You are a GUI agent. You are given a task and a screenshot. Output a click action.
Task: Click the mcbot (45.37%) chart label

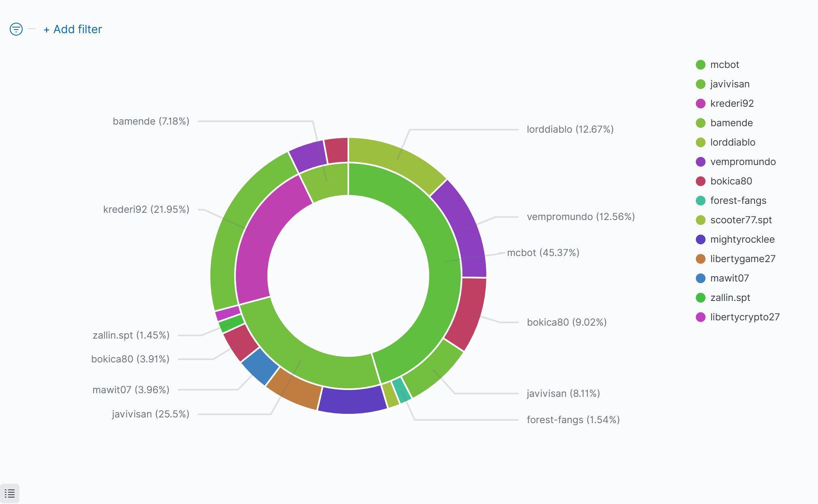(x=543, y=253)
